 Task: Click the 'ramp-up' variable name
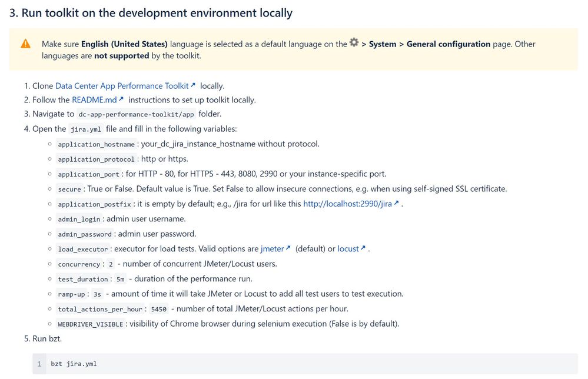tap(71, 294)
